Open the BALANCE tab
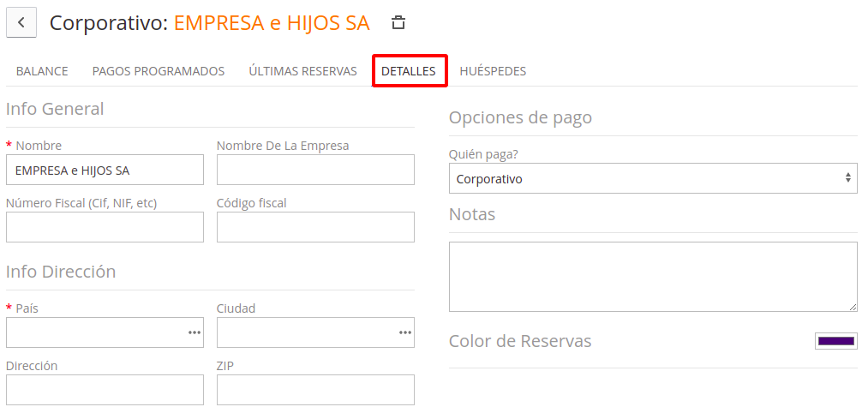This screenshot has width=868, height=413. [42, 71]
